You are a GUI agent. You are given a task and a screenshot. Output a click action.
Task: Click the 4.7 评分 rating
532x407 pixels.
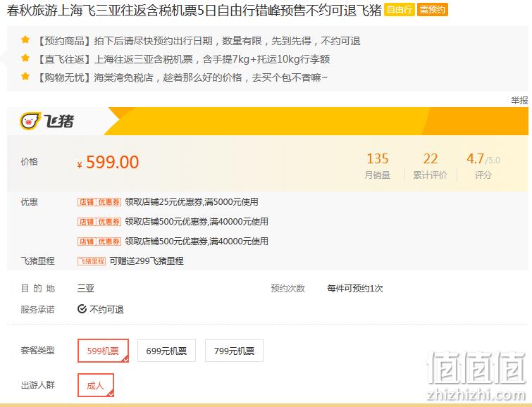pyautogui.click(x=483, y=166)
